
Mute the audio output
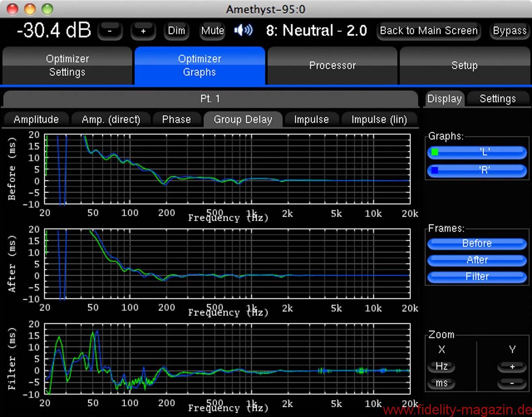pyautogui.click(x=212, y=31)
